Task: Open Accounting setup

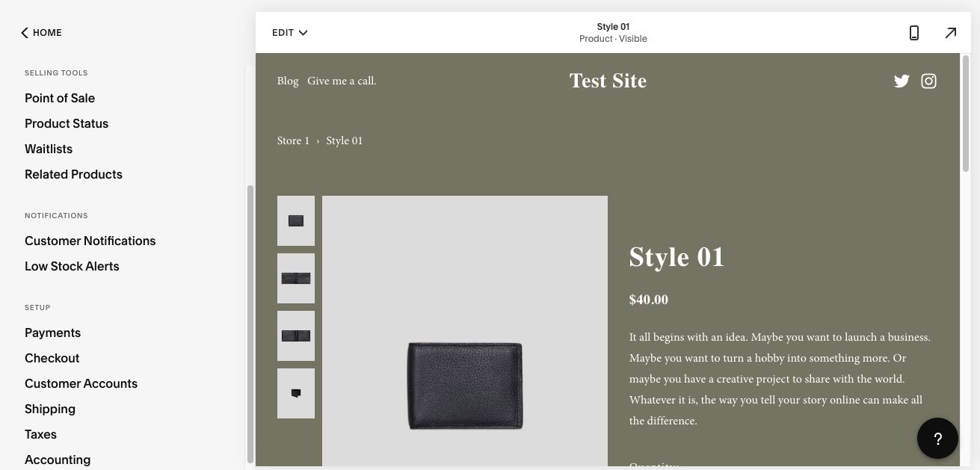Action: click(58, 460)
